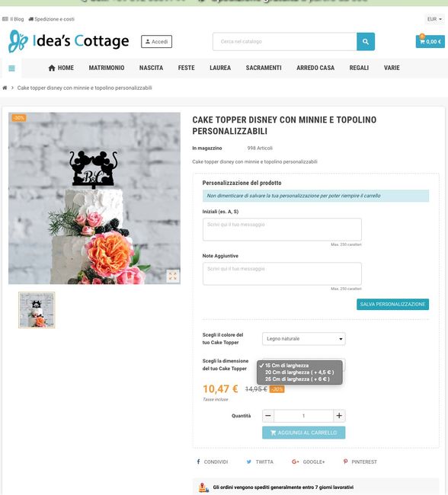The image size is (448, 495).
Task: Click the home breadcrumb icon
Action: (5, 88)
